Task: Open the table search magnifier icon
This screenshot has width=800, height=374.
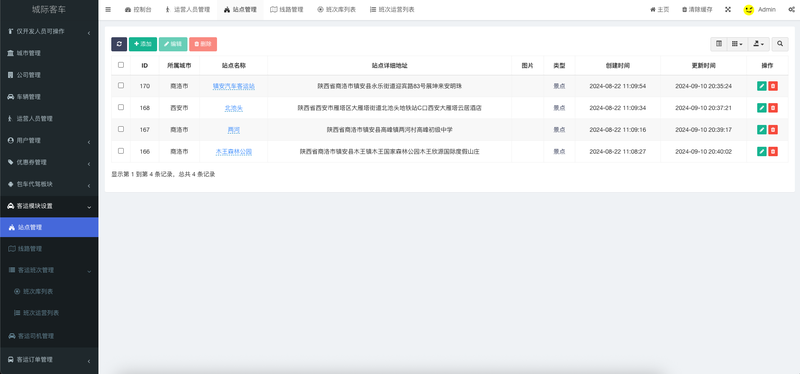Action: [x=780, y=44]
